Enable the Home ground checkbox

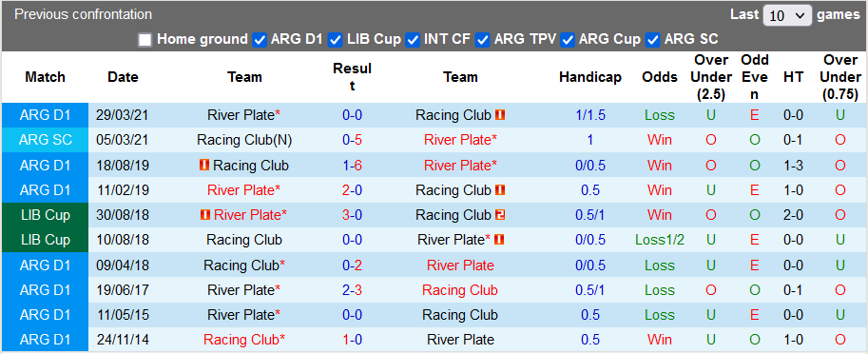click(145, 40)
